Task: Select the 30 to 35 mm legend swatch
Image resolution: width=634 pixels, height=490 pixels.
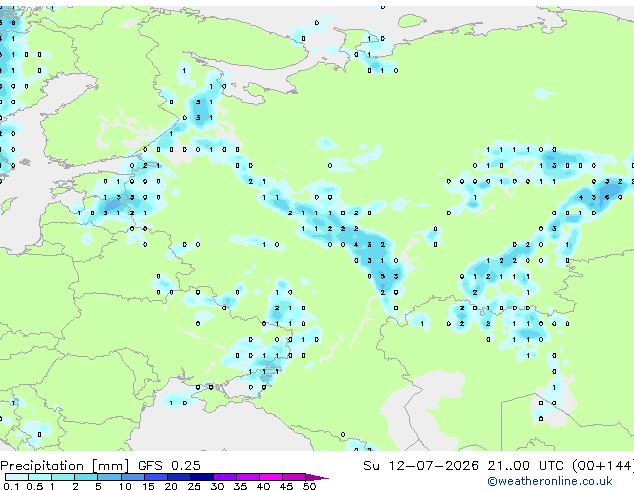Action: 224,477
